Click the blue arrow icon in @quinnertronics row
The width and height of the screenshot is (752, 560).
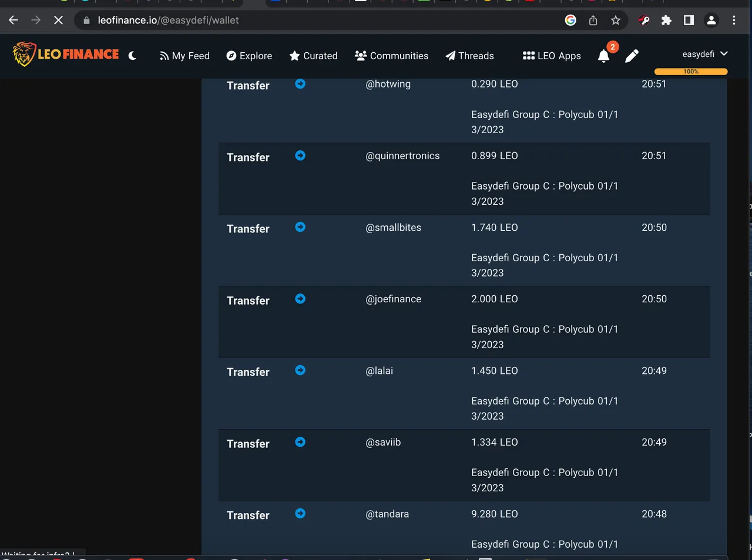coord(300,156)
